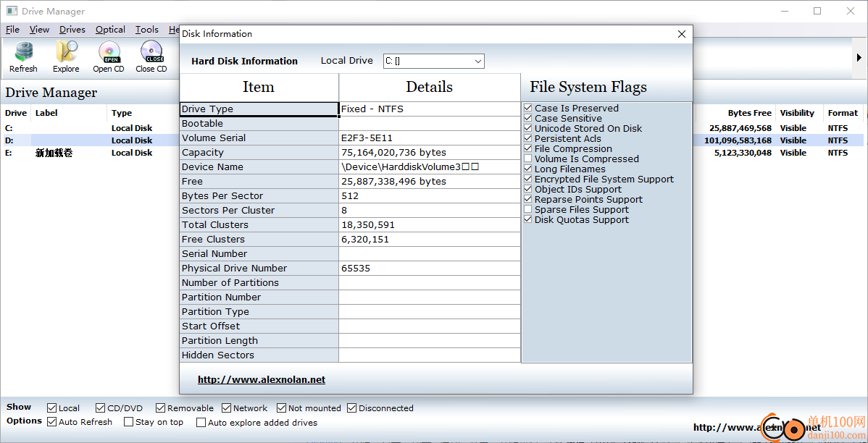Click Volume Serial value E2F3-5E11
Image resolution: width=868 pixels, height=443 pixels.
coord(430,138)
